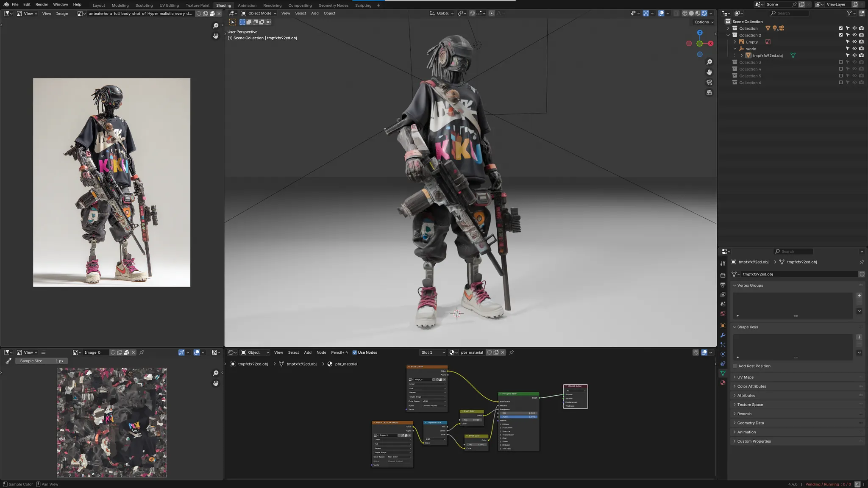868x488 pixels.
Task: Expand the UV Maps panel
Action: [x=745, y=377]
